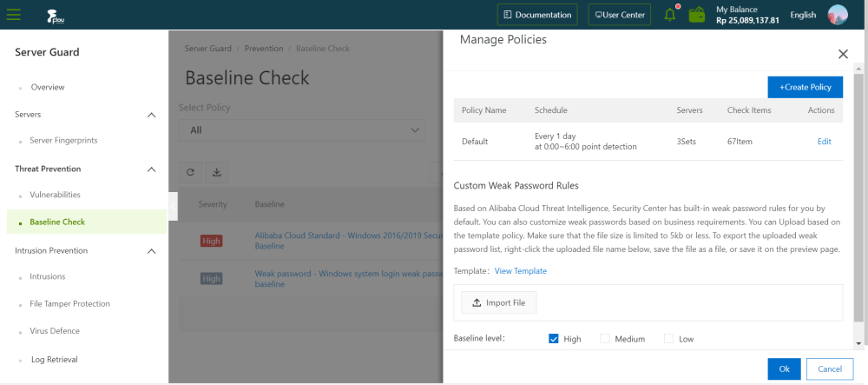Edit the Default policy
The image size is (868, 385).
(825, 142)
